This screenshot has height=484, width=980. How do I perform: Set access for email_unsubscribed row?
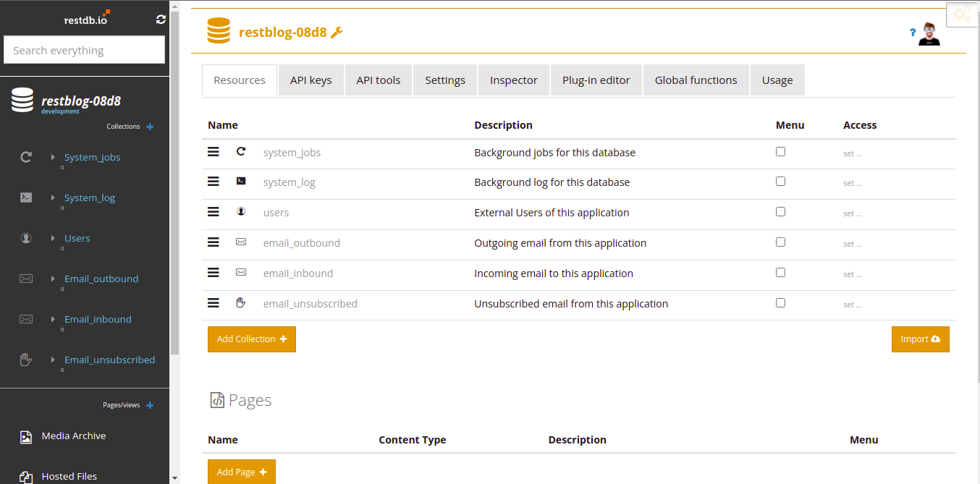click(x=853, y=305)
